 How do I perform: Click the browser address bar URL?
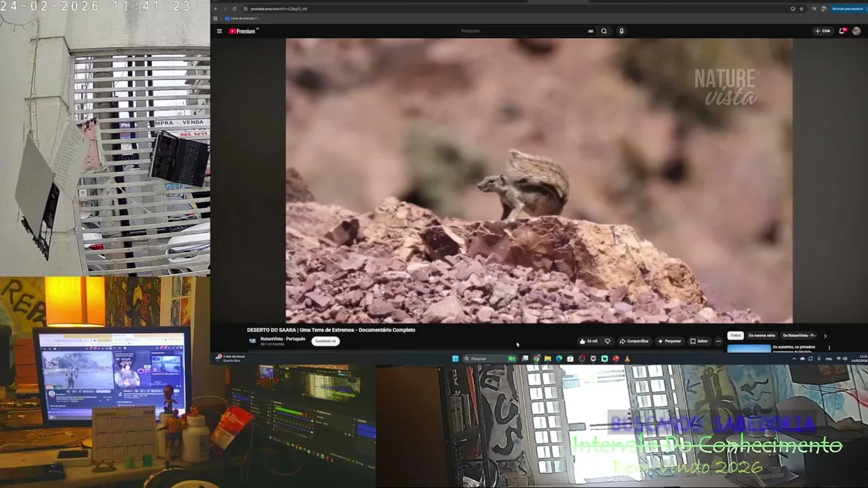(x=279, y=9)
